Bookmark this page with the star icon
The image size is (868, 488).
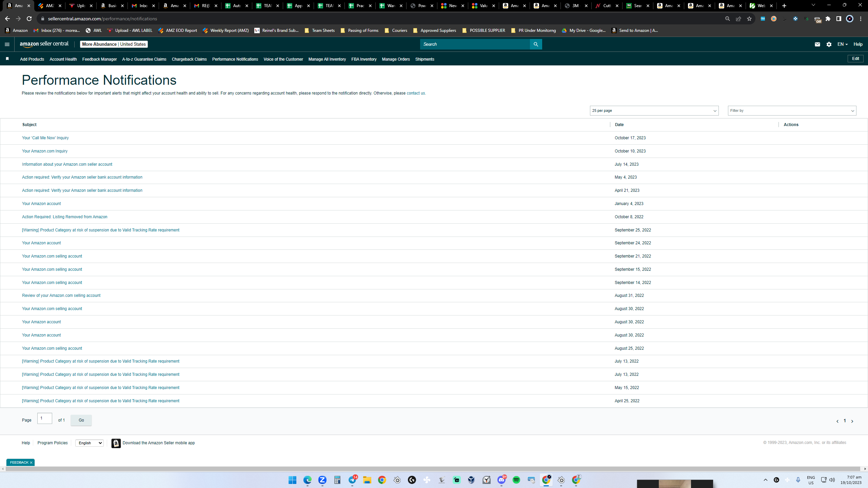(749, 19)
